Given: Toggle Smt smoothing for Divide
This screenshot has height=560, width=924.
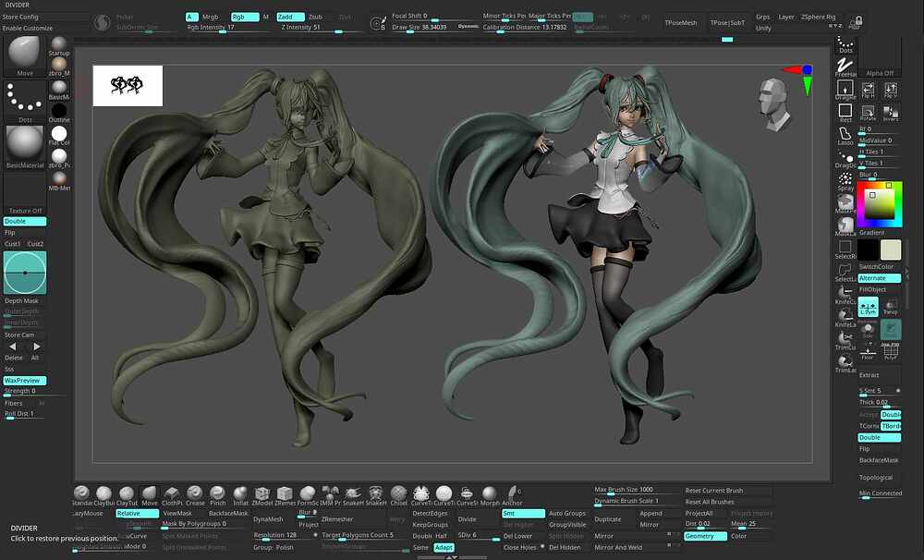Looking at the screenshot, I should click(523, 514).
